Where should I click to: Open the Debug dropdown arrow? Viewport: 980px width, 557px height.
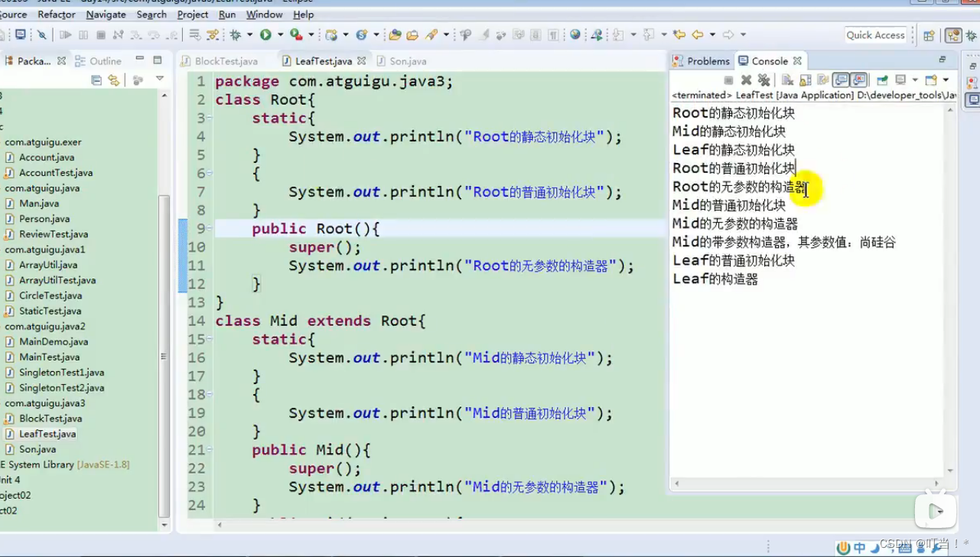(249, 34)
